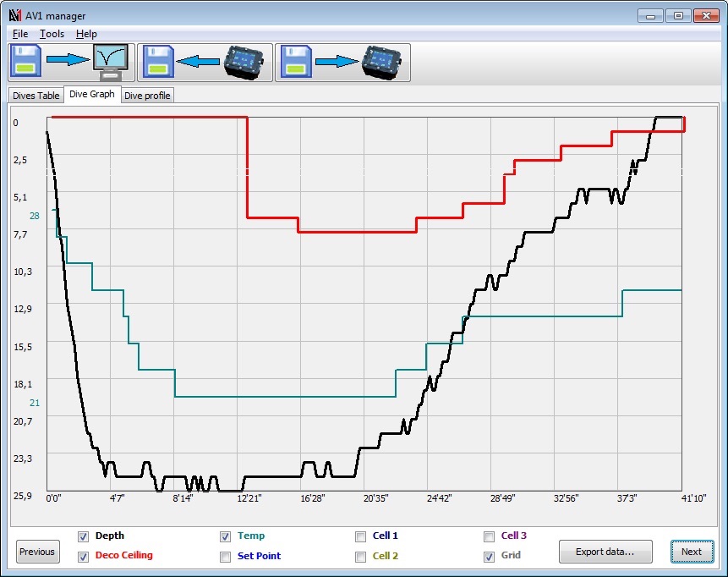
Task: Click the 21 temperature axis label
Action: point(35,403)
